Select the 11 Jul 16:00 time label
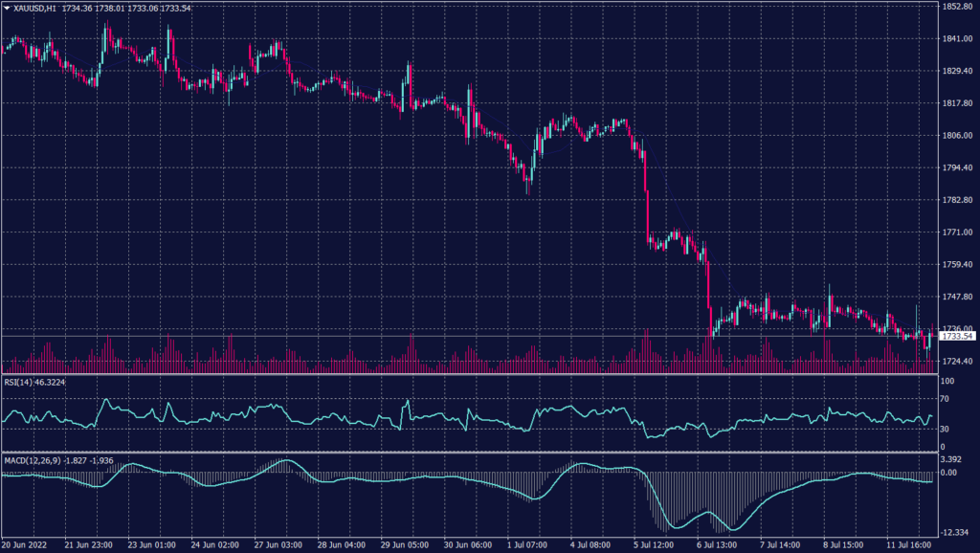 [x=908, y=543]
